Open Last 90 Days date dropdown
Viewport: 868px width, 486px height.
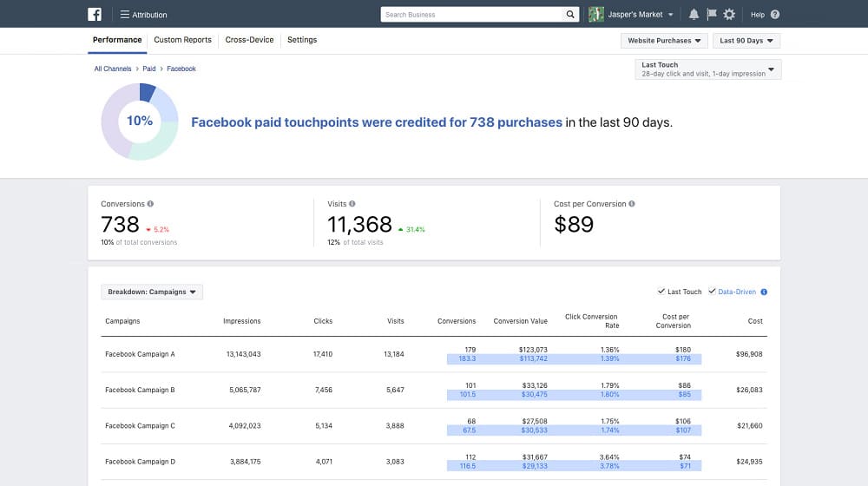pos(746,41)
